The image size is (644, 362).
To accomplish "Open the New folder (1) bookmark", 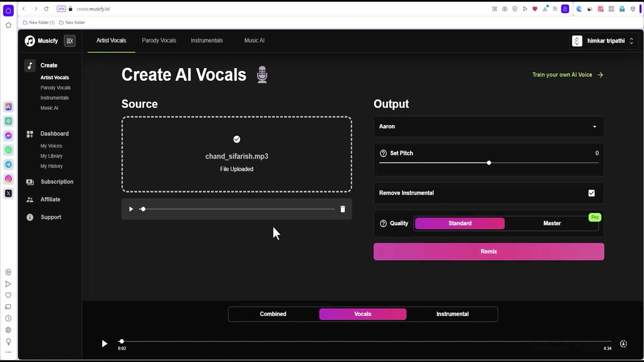I will click(x=39, y=22).
